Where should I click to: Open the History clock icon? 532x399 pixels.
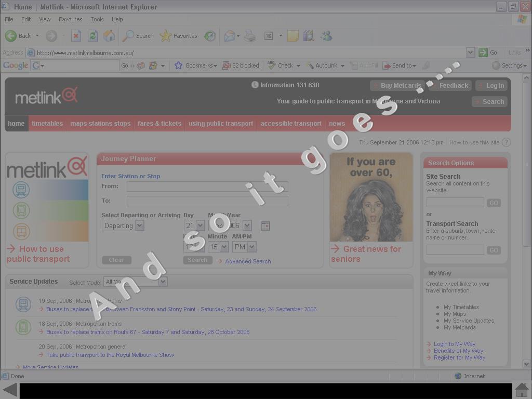(x=210, y=36)
